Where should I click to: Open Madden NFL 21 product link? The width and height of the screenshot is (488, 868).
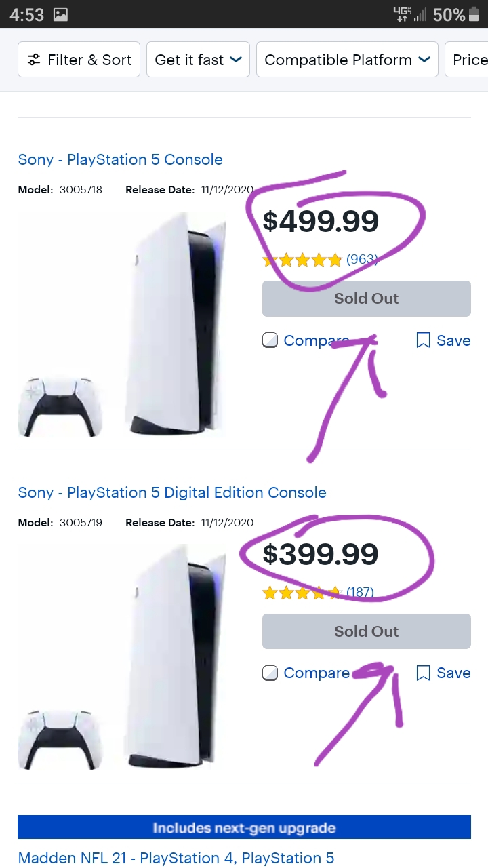[176, 858]
